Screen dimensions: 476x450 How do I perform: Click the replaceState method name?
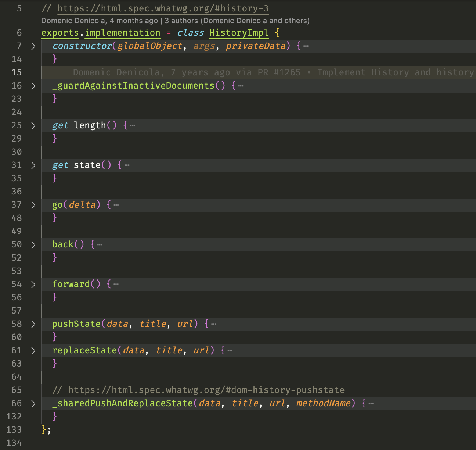point(84,350)
